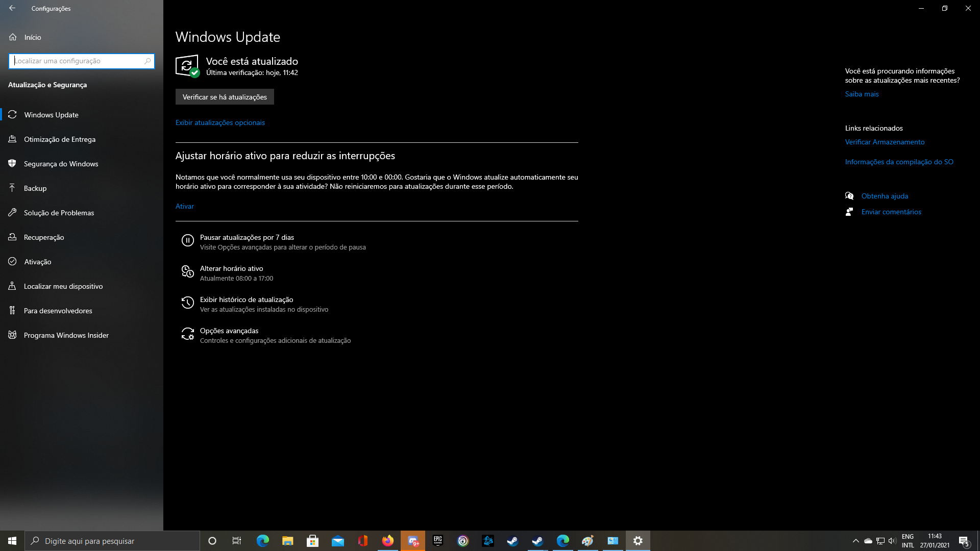This screenshot has width=980, height=551.
Task: Open Discord from the taskbar
Action: [x=413, y=541]
